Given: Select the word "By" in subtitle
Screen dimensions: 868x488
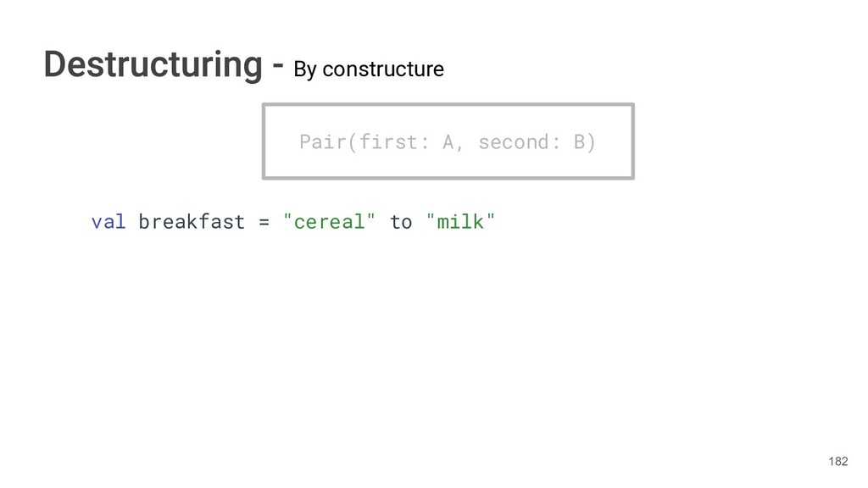Looking at the screenshot, I should click(x=305, y=69).
